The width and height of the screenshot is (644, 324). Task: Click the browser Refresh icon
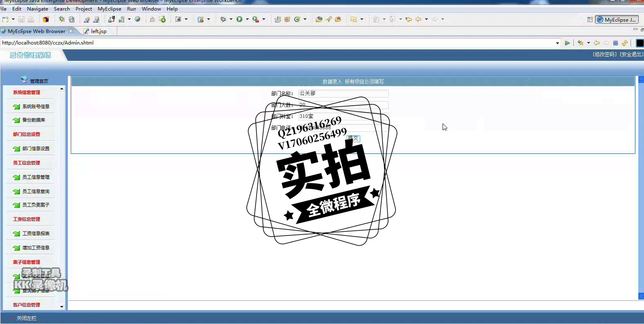pyautogui.click(x=625, y=43)
